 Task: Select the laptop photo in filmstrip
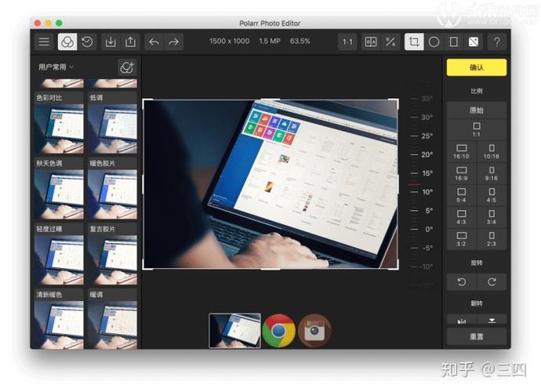235,331
